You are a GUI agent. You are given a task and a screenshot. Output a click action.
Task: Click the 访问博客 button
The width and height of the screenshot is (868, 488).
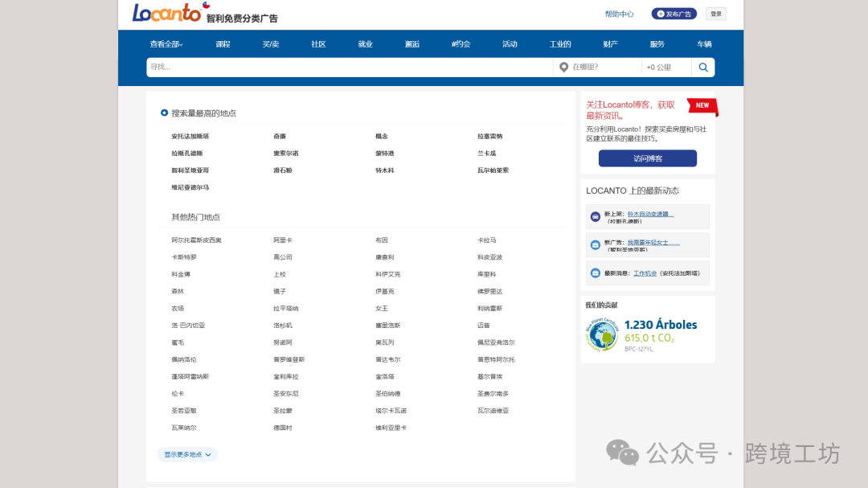tap(647, 158)
